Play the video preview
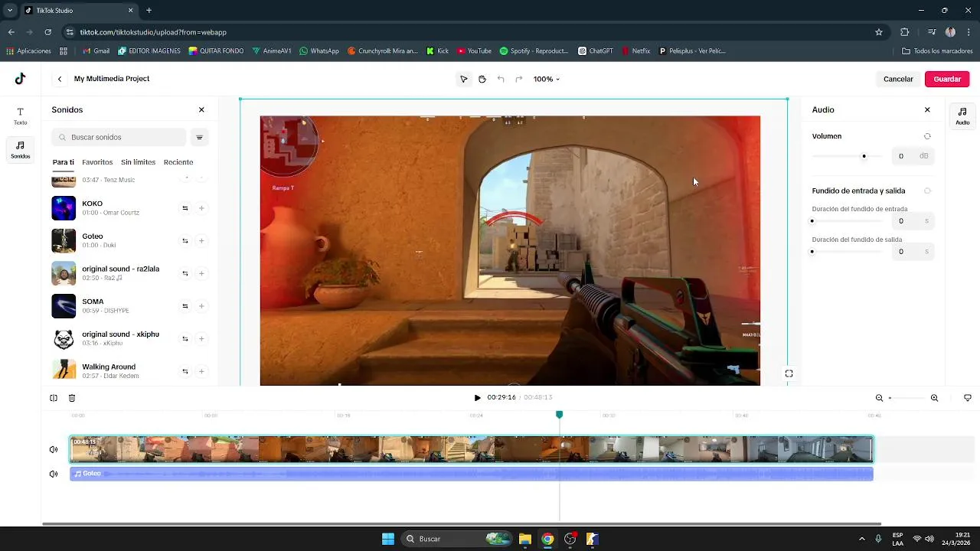The height and width of the screenshot is (551, 980). (477, 398)
